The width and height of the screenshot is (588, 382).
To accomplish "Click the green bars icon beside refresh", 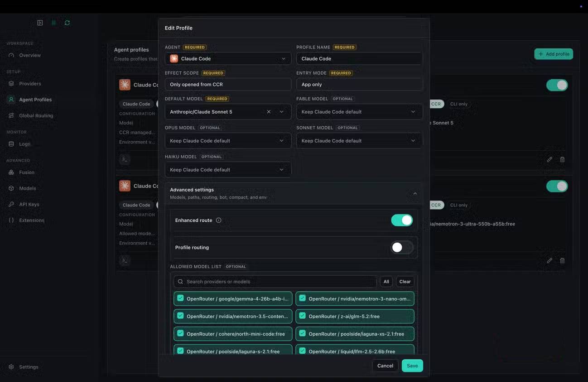I will point(53,23).
